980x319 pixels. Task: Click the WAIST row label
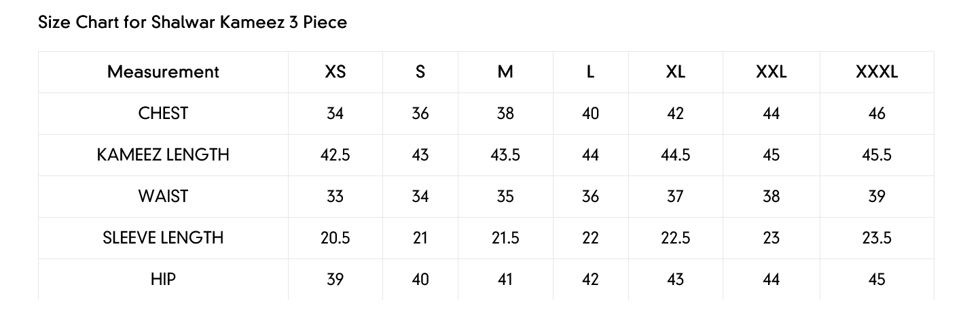coord(163,196)
